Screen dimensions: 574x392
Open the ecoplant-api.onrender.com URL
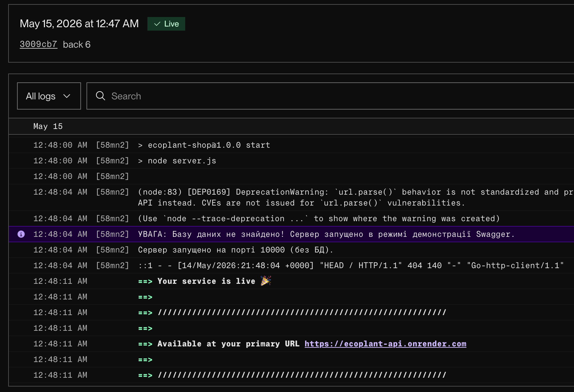tap(385, 344)
